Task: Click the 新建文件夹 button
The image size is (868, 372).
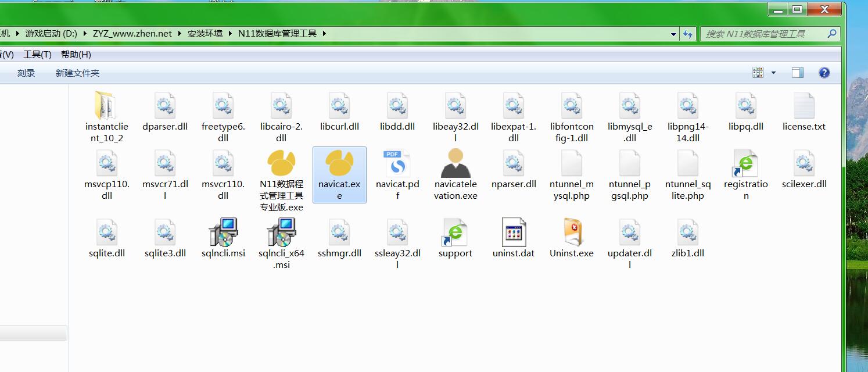Action: click(x=77, y=73)
